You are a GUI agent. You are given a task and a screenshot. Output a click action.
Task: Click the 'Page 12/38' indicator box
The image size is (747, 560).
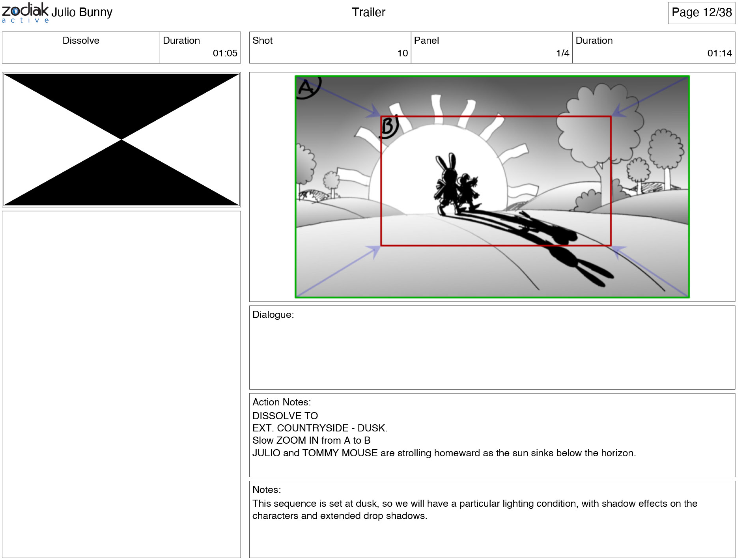702,13
